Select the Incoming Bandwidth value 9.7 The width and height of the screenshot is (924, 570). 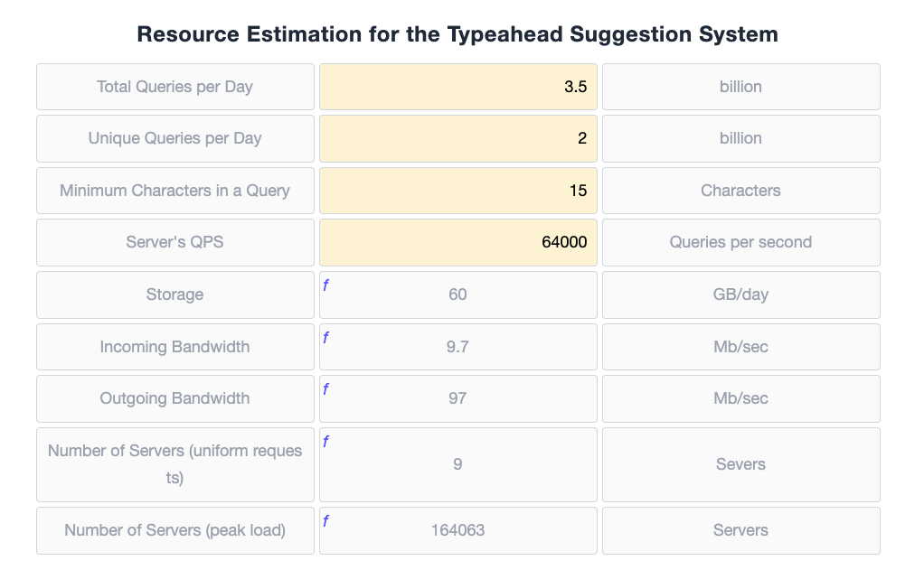(457, 346)
